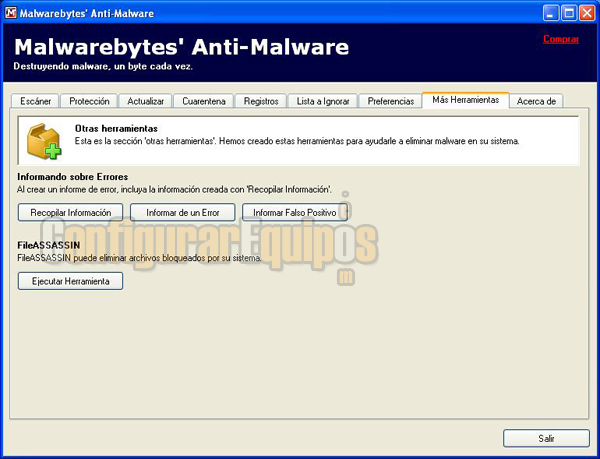600x459 pixels.
Task: Click the 'Informando sobre Errores' heading
Action: coord(73,177)
